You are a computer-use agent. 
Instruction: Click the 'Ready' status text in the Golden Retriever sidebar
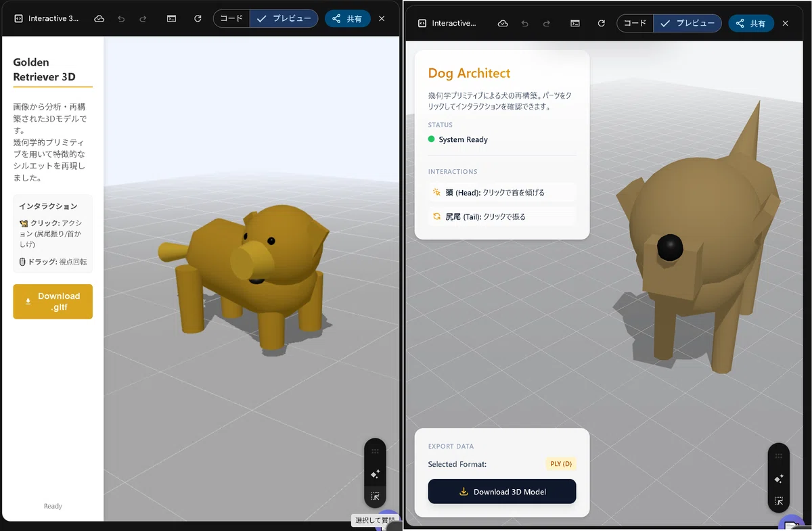click(x=53, y=506)
